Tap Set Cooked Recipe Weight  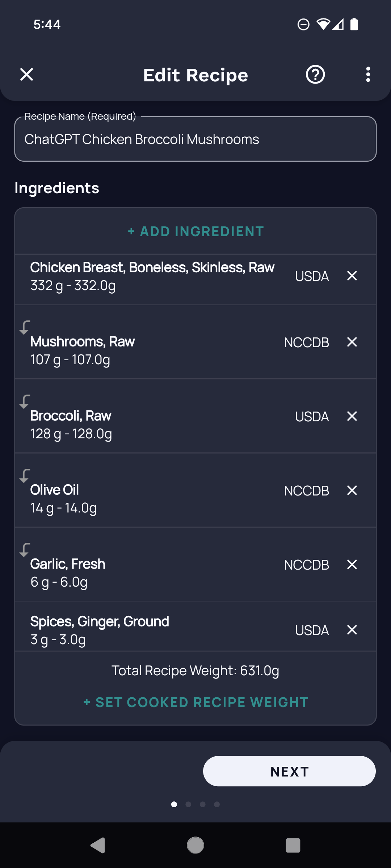click(x=195, y=702)
